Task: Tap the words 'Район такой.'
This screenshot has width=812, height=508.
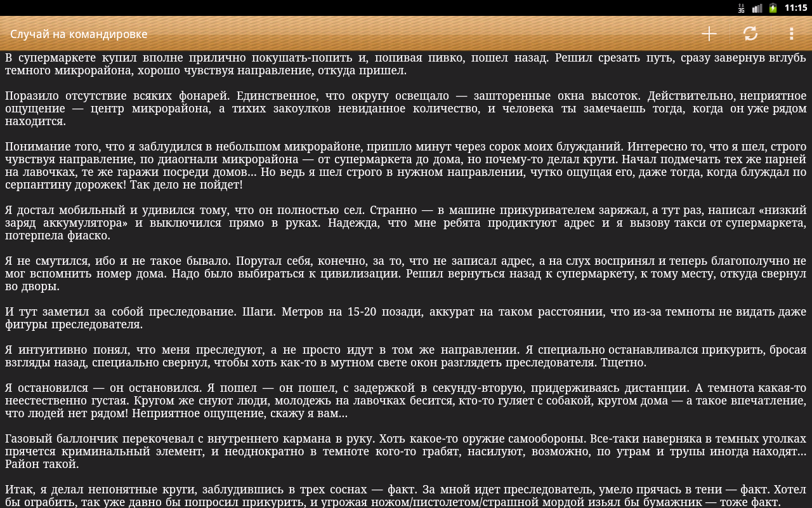Action: point(42,464)
